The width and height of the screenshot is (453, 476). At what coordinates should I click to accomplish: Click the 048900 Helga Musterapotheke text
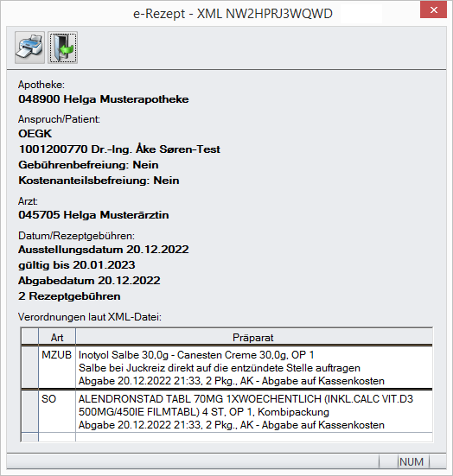click(x=104, y=99)
